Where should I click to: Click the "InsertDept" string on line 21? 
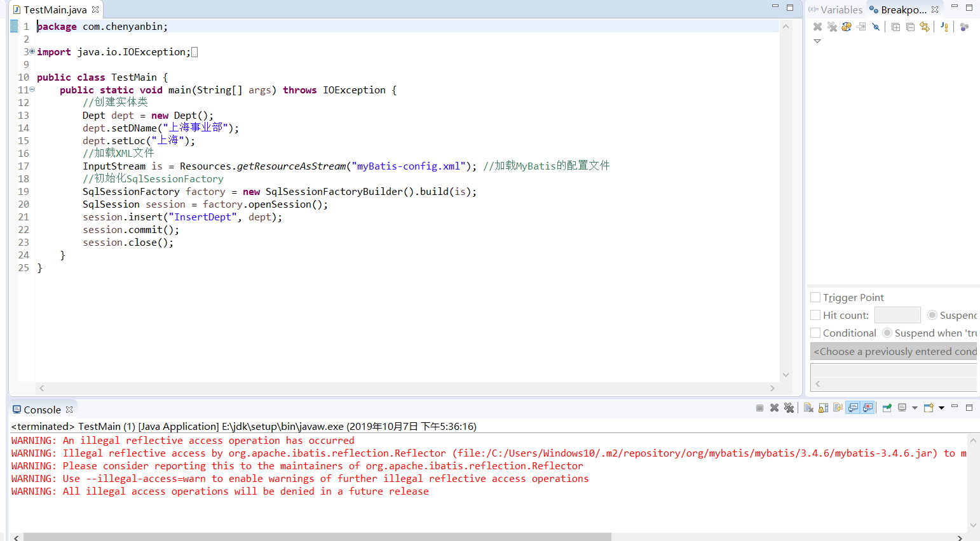(x=203, y=217)
